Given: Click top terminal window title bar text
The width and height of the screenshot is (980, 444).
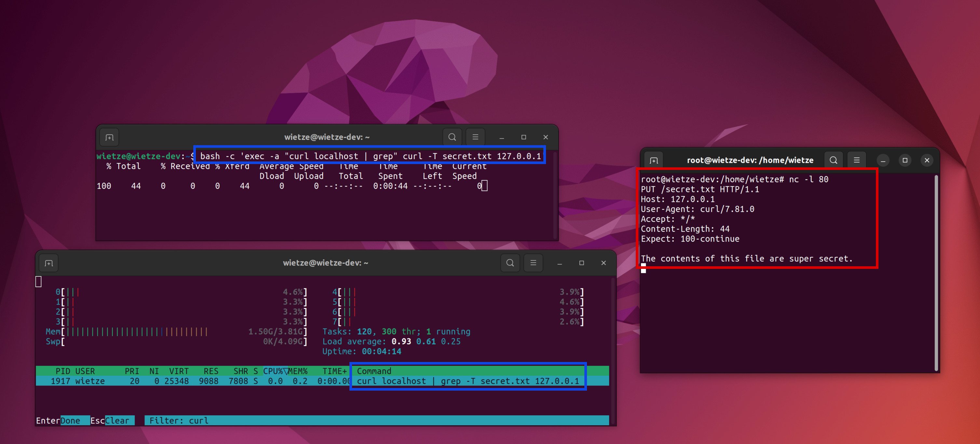Looking at the screenshot, I should [327, 137].
